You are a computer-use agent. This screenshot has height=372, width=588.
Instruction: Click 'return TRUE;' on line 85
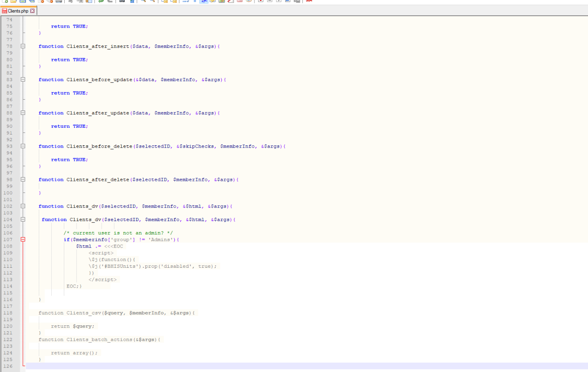(70, 93)
